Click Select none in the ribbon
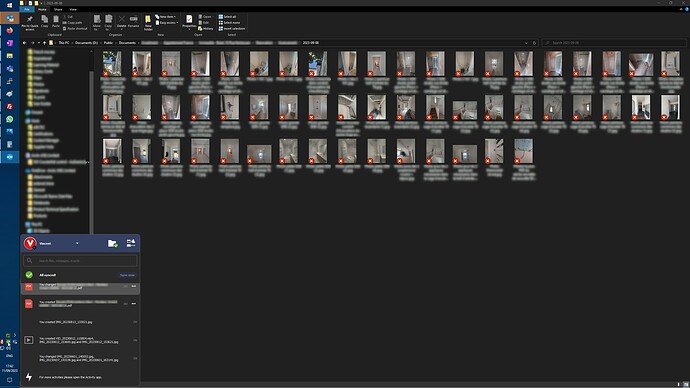The height and width of the screenshot is (388, 690). click(x=229, y=22)
